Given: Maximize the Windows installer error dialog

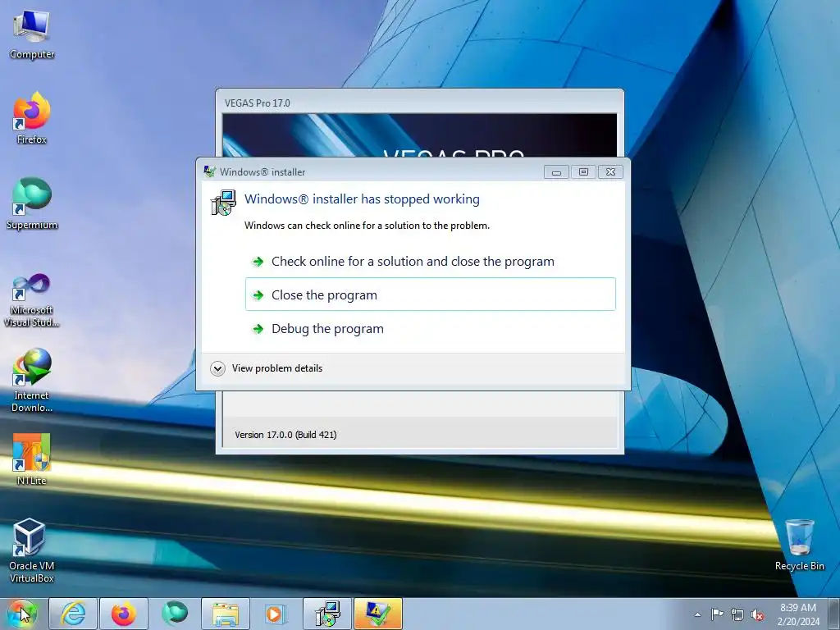Looking at the screenshot, I should [x=583, y=172].
